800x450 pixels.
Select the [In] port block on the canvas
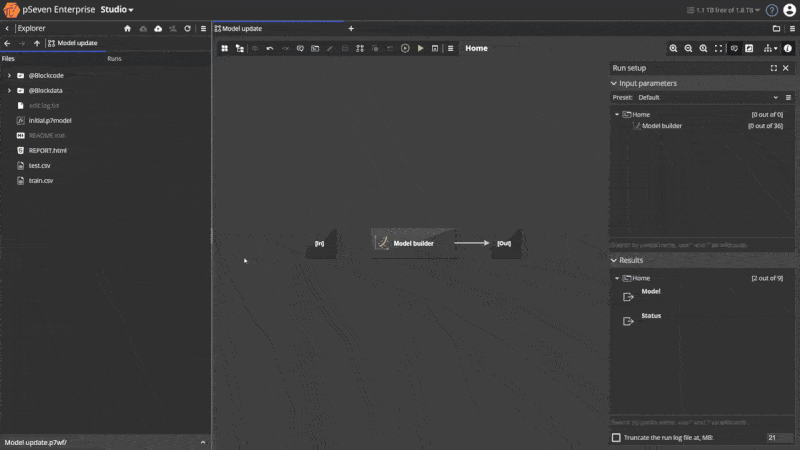tap(320, 244)
